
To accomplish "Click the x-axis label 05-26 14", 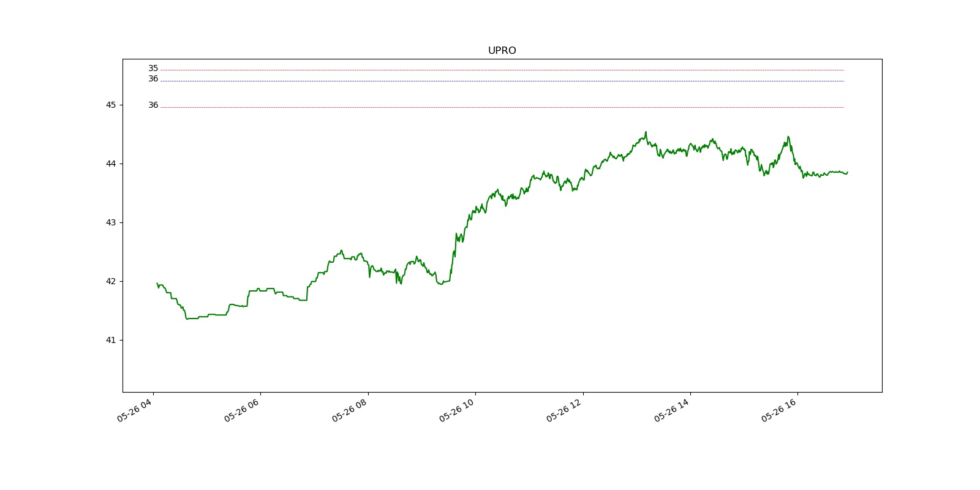I will click(x=672, y=410).
